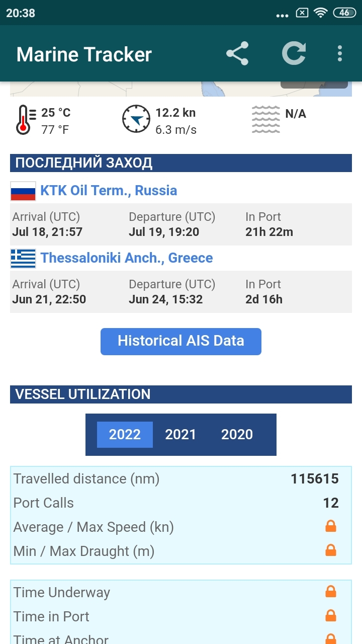Tap lock icon beside Time in Port

point(331,616)
